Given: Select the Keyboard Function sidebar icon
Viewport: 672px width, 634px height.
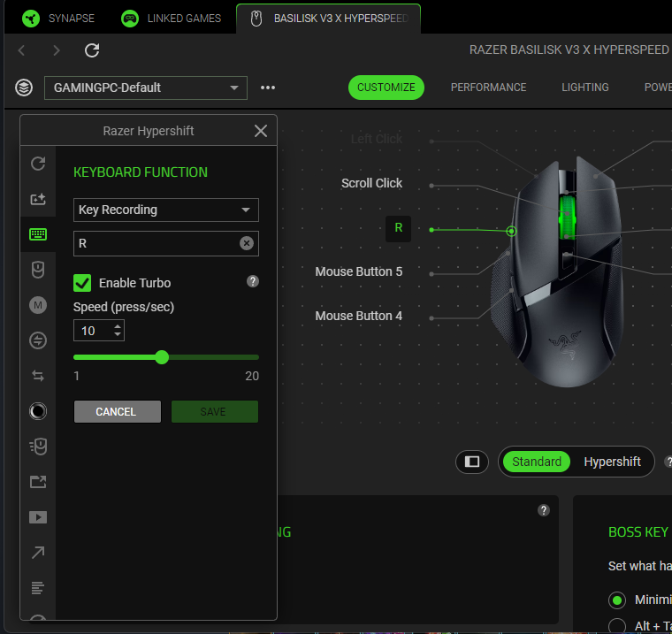Looking at the screenshot, I should pyautogui.click(x=38, y=234).
